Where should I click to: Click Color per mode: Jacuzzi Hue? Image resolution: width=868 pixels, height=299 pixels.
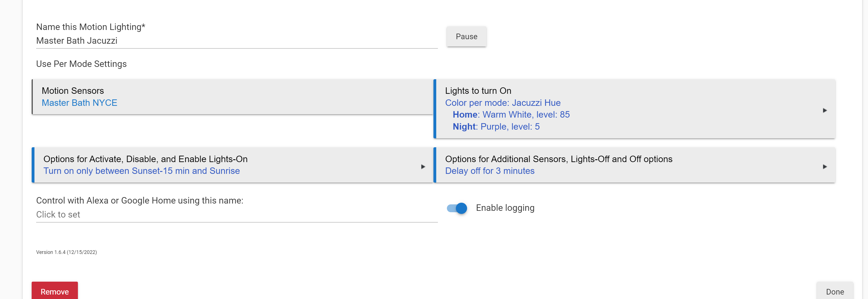coord(502,103)
